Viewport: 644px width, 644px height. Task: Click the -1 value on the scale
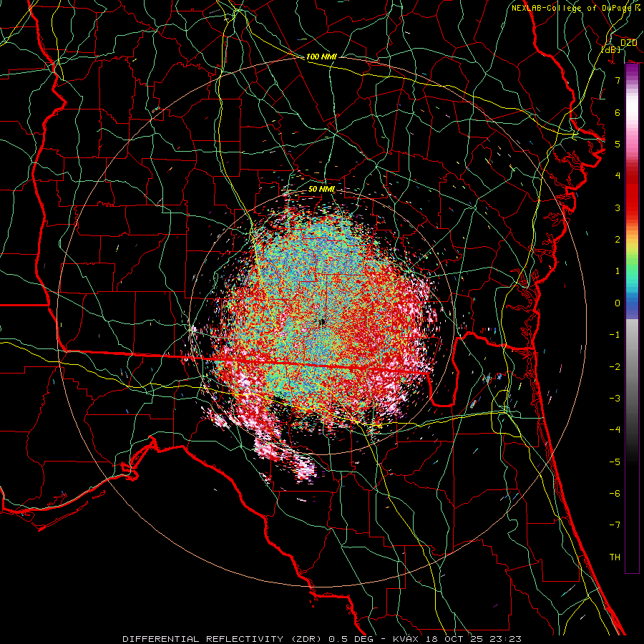[615, 335]
